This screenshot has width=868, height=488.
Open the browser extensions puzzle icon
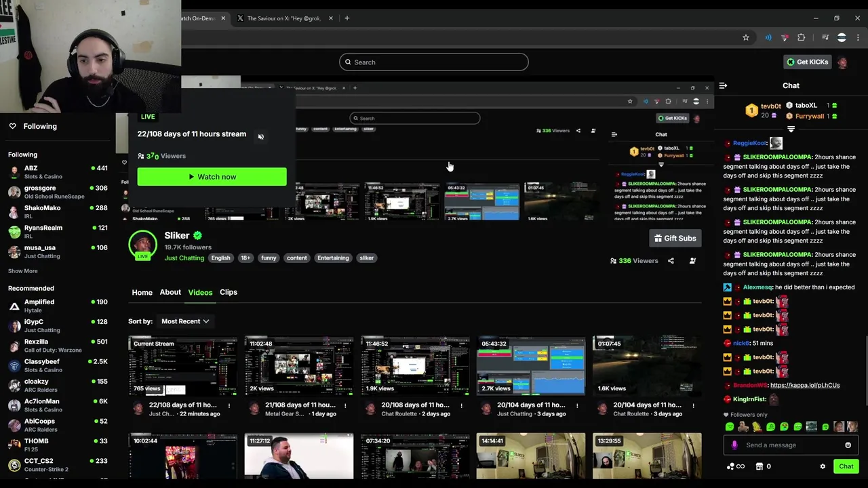[802, 38]
